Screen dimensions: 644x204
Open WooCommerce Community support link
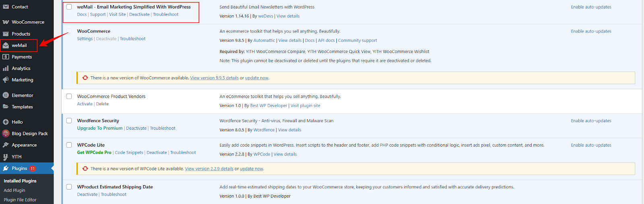click(357, 41)
